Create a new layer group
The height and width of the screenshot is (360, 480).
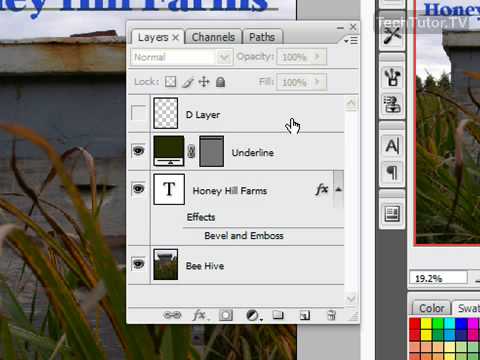click(x=278, y=315)
